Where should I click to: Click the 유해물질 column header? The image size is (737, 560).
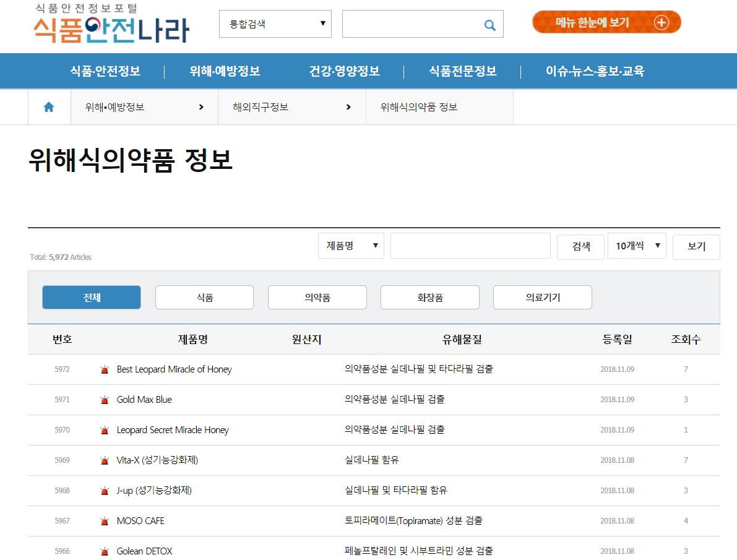tap(462, 340)
